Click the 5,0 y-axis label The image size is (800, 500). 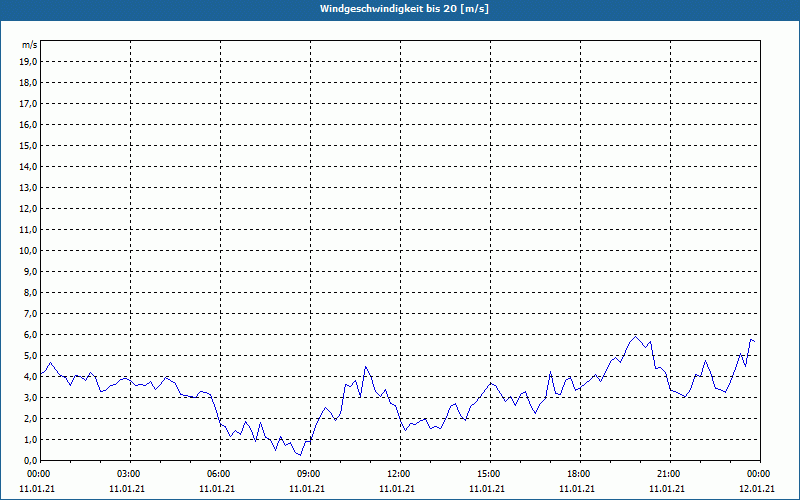click(30, 356)
